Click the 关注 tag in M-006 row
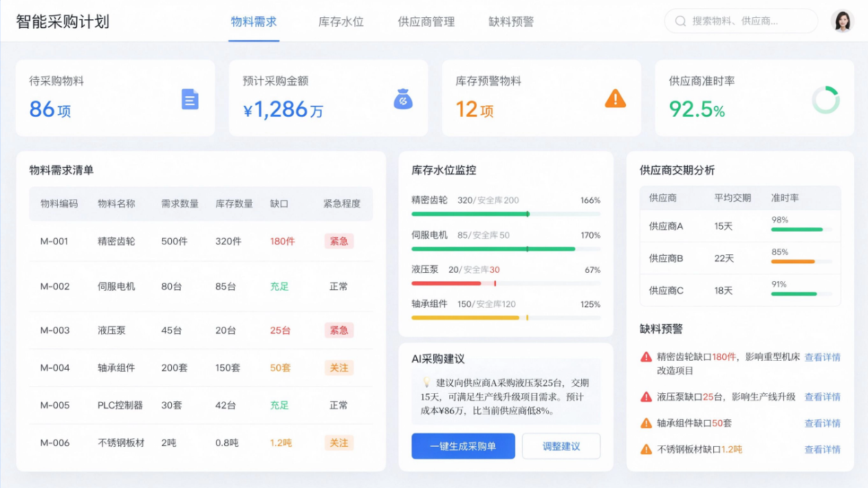 339,443
